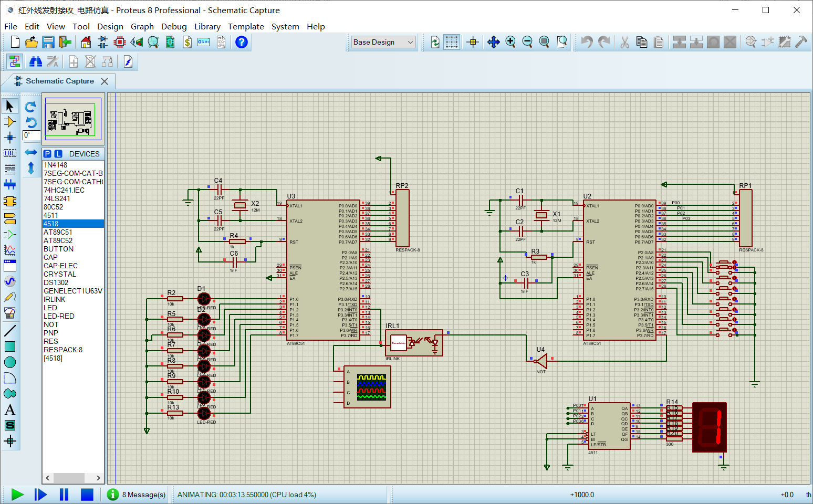Choose the Text Script Mode tool
This screenshot has width=813, height=504.
(x=10, y=169)
